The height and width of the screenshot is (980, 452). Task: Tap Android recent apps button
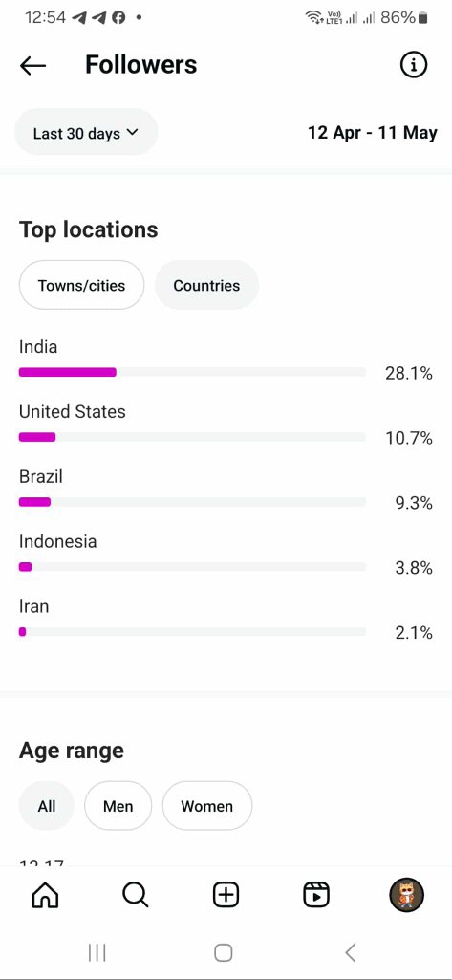click(x=97, y=952)
